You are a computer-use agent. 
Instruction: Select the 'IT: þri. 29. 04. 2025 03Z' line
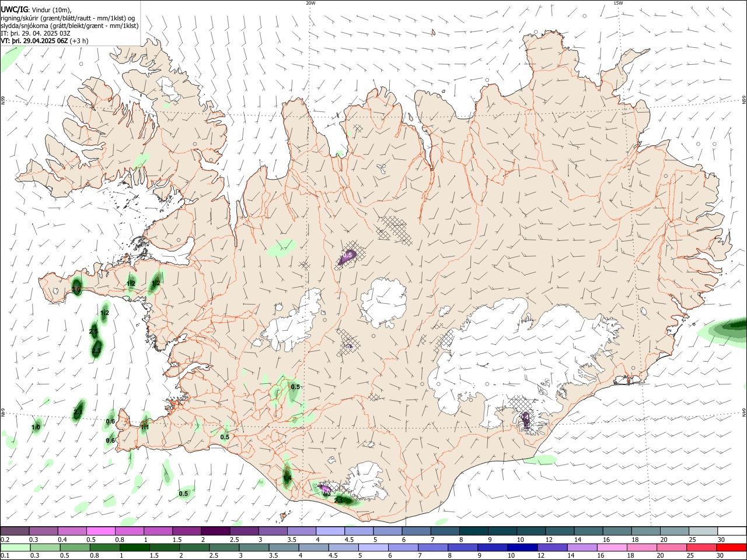[36, 33]
